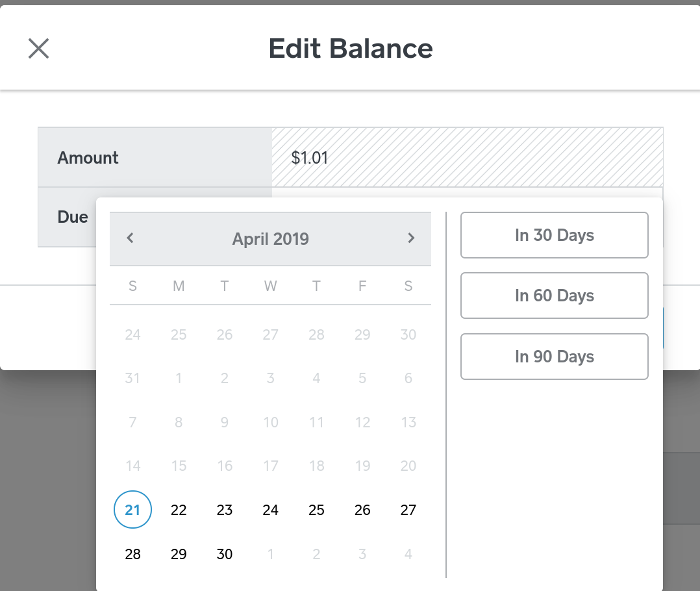
Task: Click the Amount field showing $1.01
Action: point(467,158)
